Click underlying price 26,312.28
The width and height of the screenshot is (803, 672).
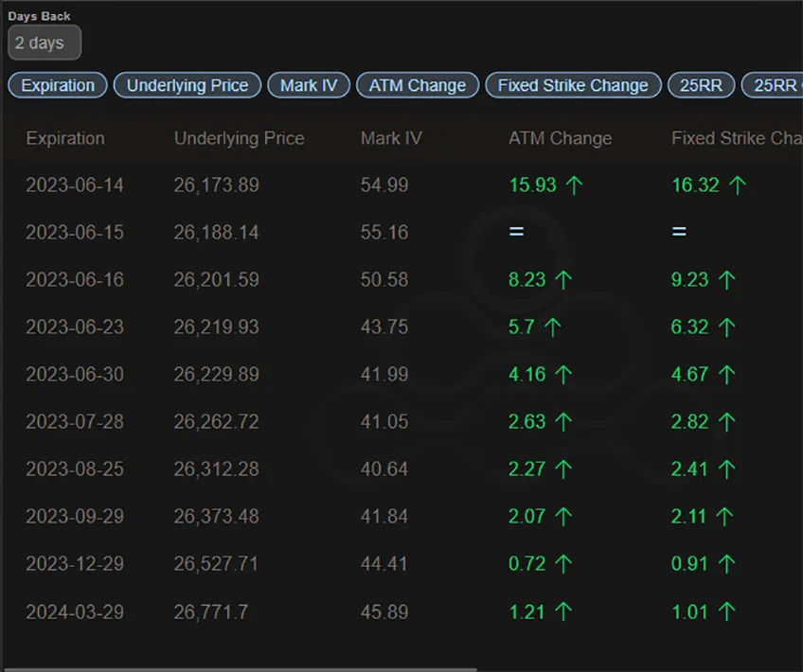(x=216, y=469)
